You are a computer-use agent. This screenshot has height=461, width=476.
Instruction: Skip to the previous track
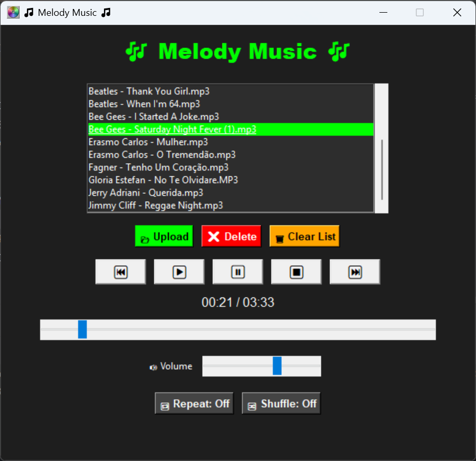point(120,272)
